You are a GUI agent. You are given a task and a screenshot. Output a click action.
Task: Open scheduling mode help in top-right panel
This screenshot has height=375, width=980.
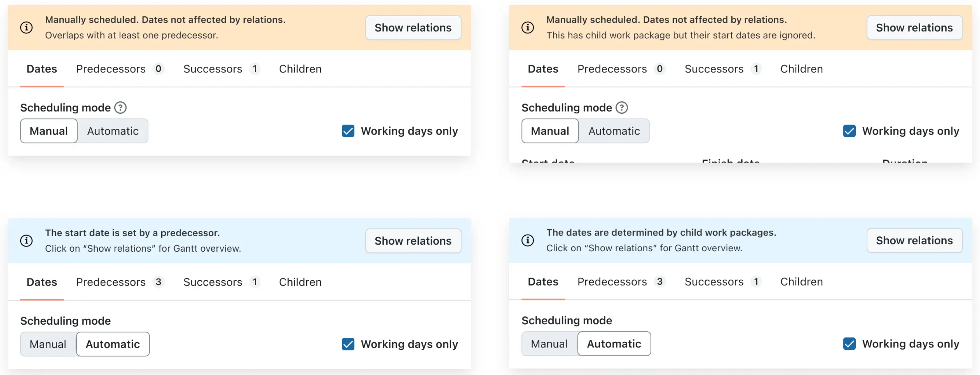621,108
